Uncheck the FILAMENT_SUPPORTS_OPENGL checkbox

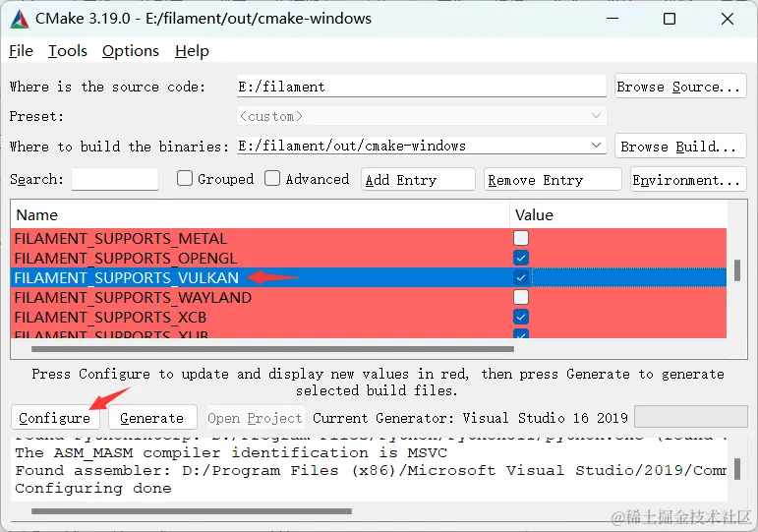521,258
